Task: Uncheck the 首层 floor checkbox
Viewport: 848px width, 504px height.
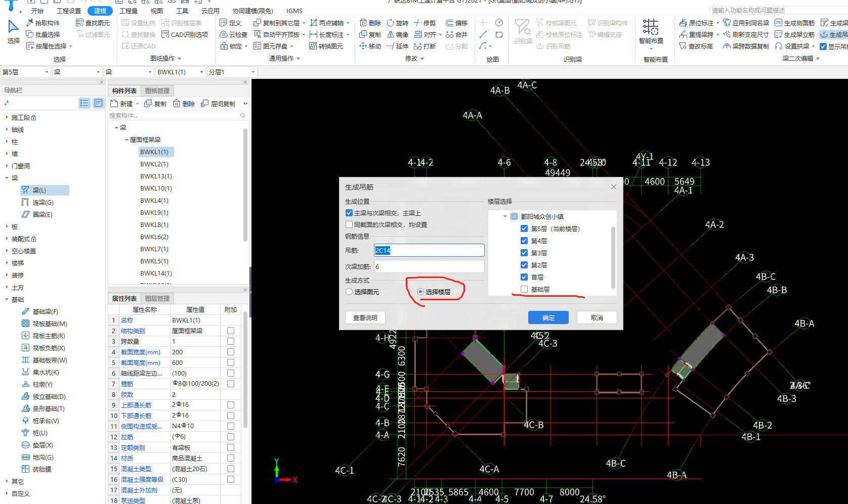Action: coord(524,277)
